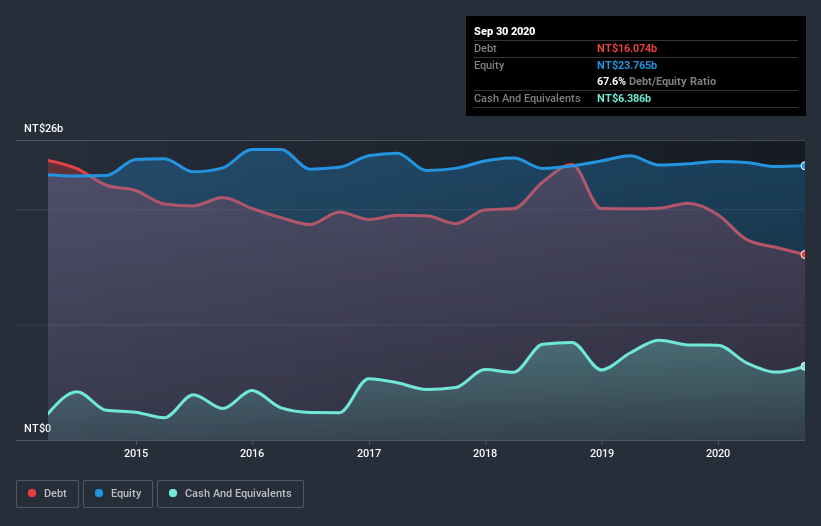
Task: Click the Debt label in tooltip
Action: tap(485, 48)
